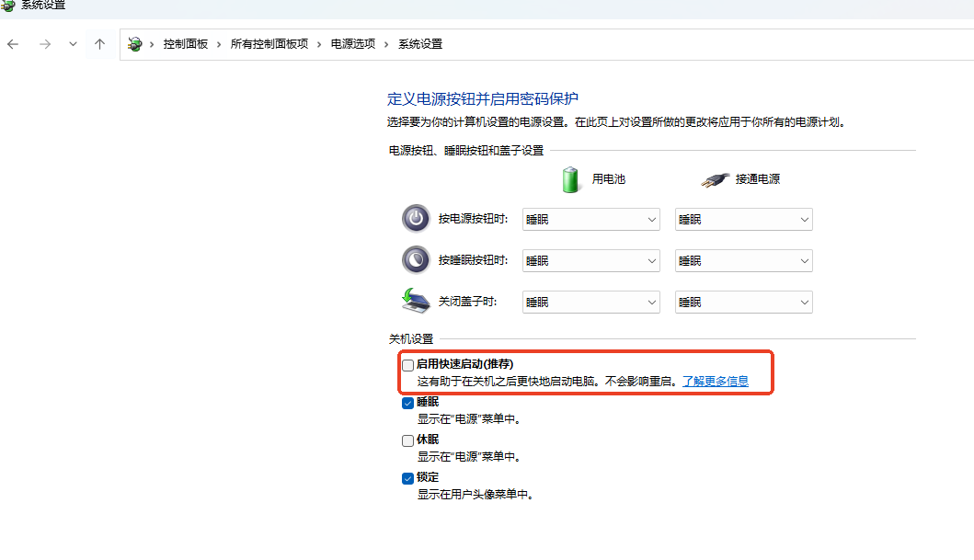Click the power button icon
The height and width of the screenshot is (560, 974).
coord(416,219)
